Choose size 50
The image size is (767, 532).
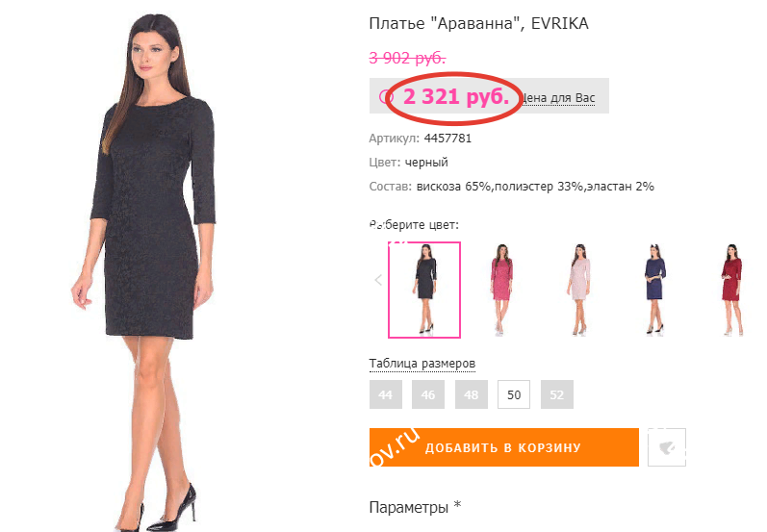click(x=514, y=394)
